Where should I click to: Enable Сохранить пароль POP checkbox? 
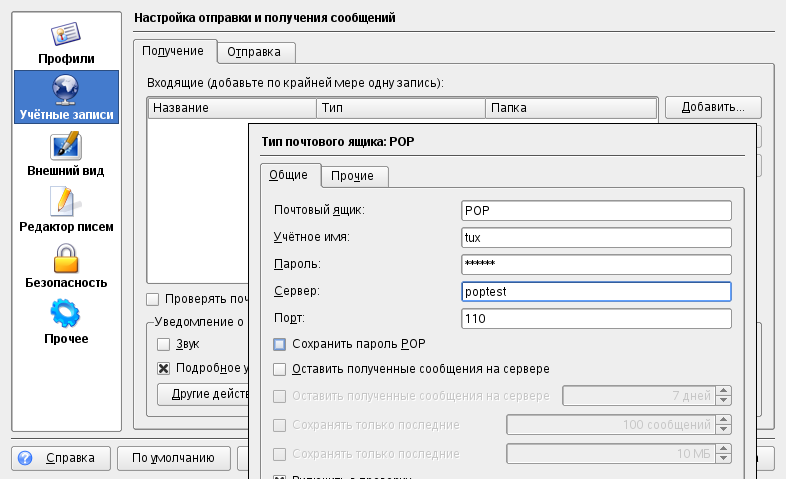[280, 344]
